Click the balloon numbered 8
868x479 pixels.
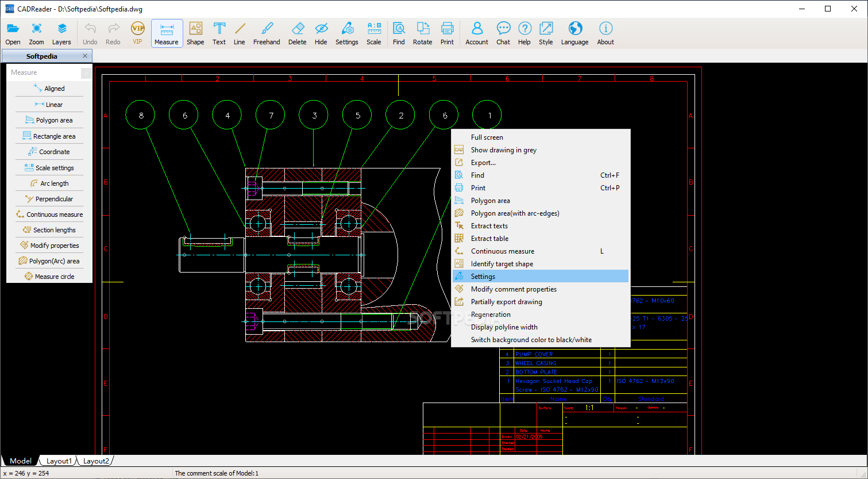141,115
